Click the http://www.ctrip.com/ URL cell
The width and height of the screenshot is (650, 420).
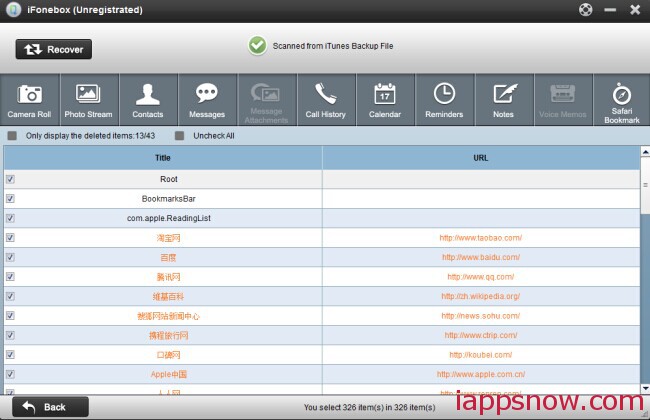tap(481, 335)
